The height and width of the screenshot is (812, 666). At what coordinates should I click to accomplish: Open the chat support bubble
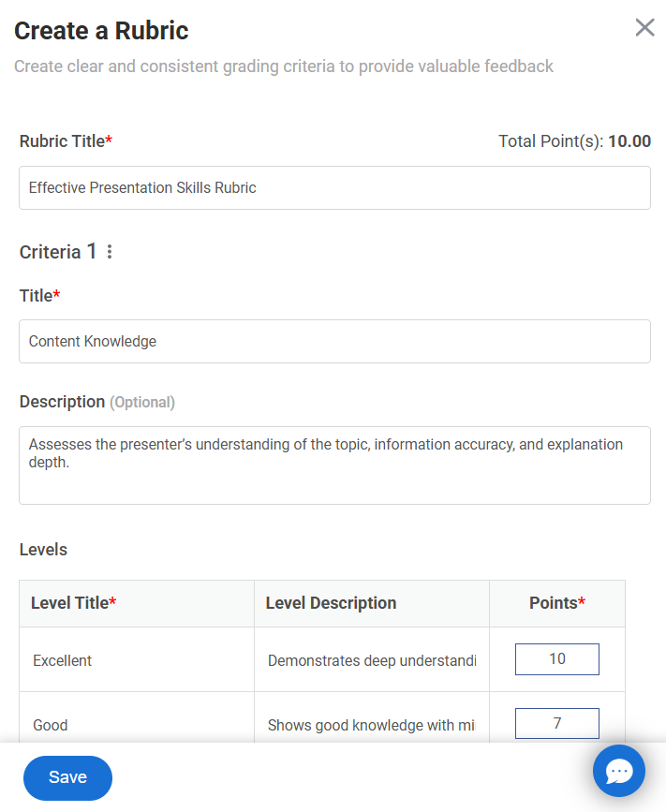click(618, 771)
